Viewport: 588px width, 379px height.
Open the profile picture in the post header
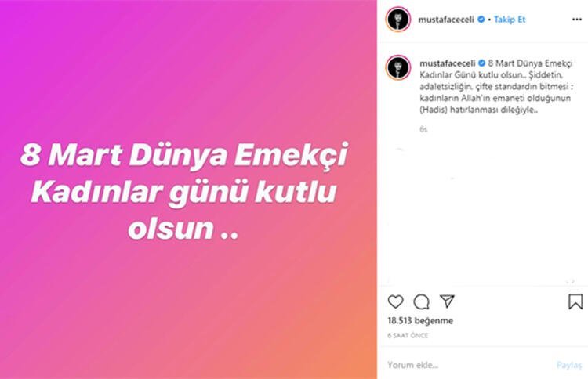tap(398, 20)
